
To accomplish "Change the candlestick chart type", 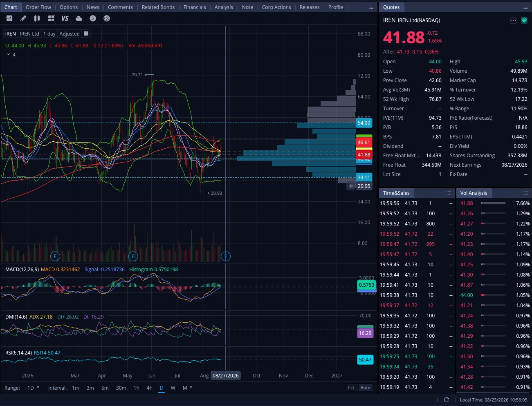I will tap(37, 18).
